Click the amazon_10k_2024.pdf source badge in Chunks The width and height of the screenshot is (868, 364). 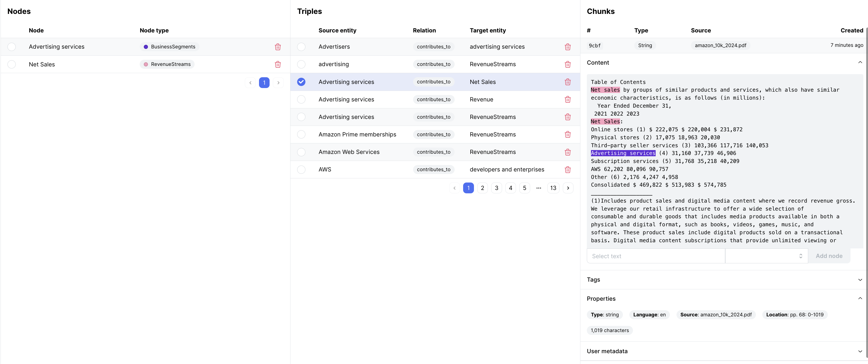(x=720, y=46)
